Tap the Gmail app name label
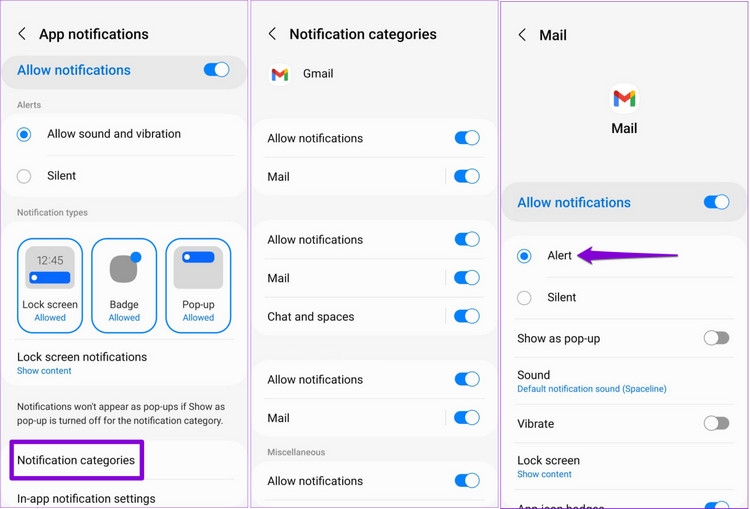The width and height of the screenshot is (750, 509). 318,74
